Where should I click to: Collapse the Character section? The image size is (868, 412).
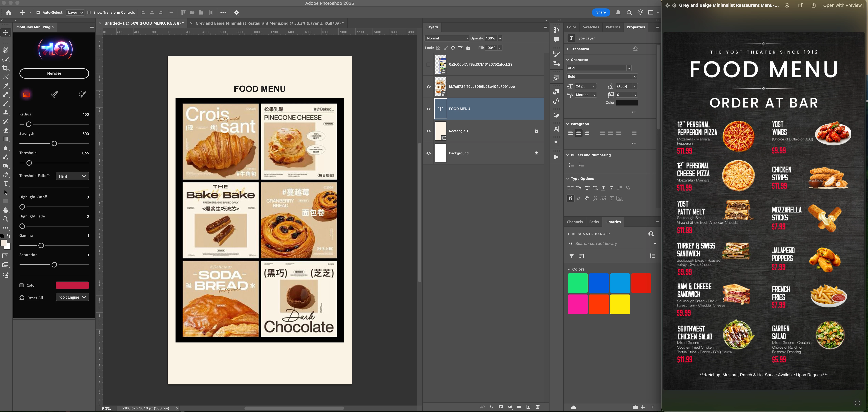click(568, 60)
